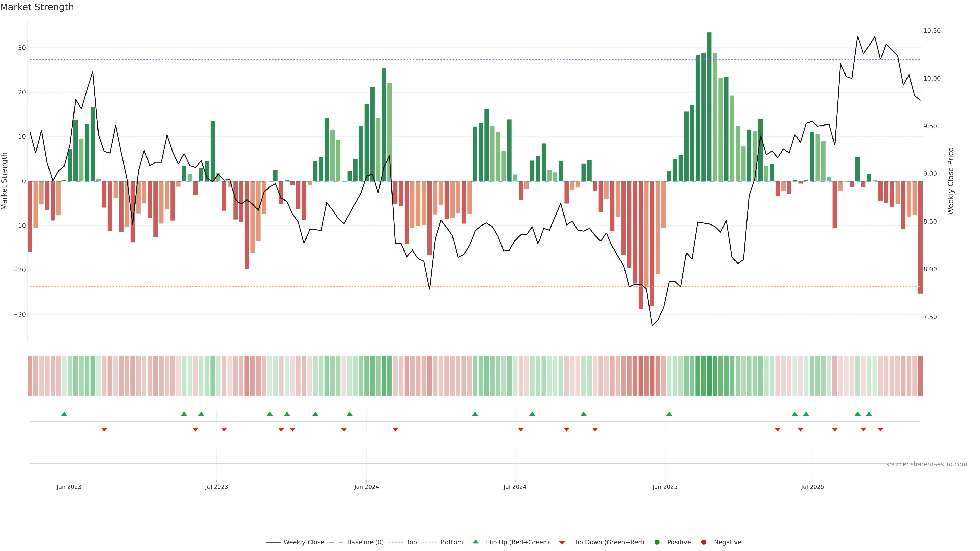Click the Market Strength chart title
This screenshot has width=980, height=551.
(x=37, y=7)
